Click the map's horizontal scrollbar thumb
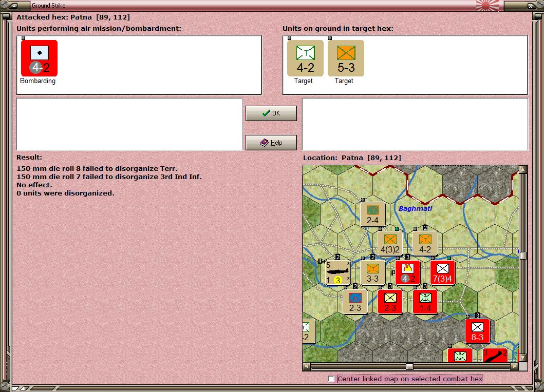The height and width of the screenshot is (392, 544). point(409,366)
